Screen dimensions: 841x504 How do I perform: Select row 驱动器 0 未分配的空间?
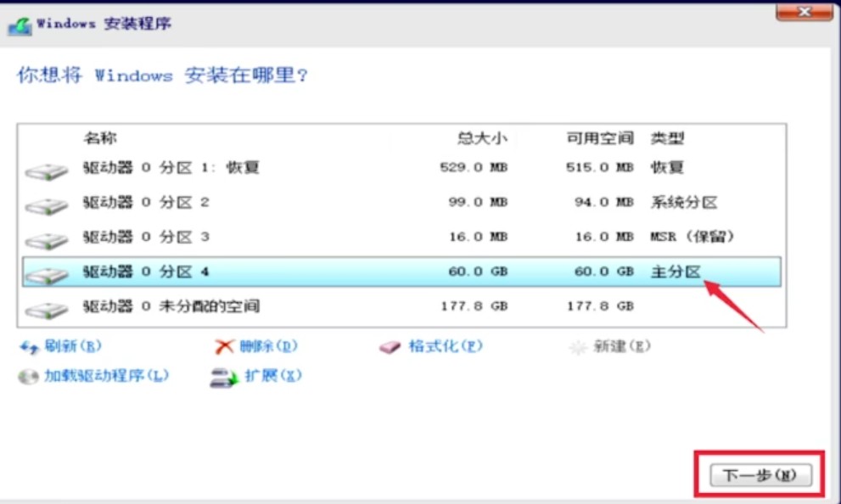[401, 306]
